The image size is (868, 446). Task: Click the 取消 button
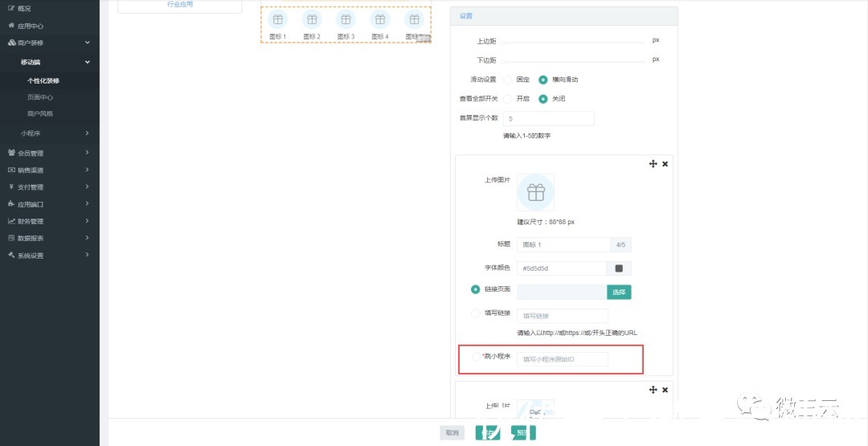coord(452,432)
